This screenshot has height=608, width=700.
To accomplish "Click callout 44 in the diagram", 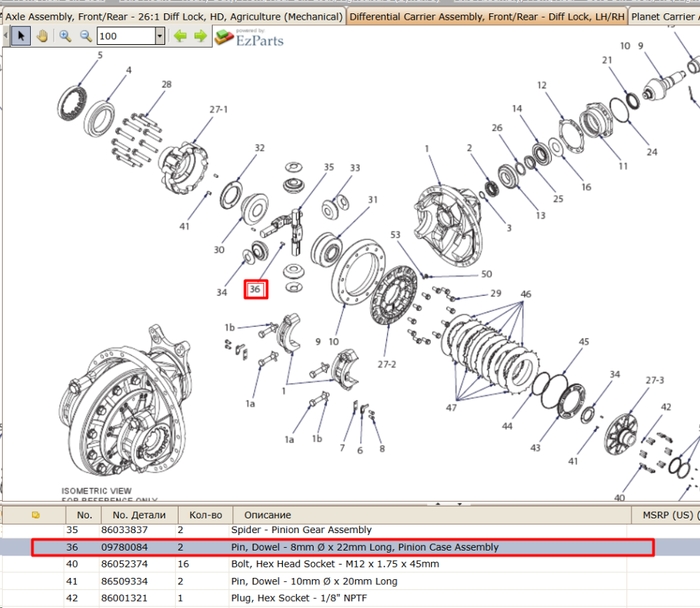I will [507, 426].
